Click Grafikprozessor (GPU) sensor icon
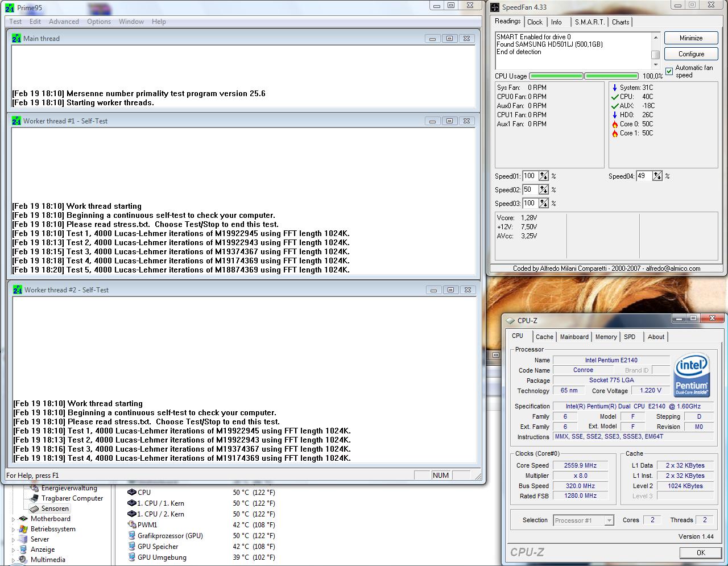The height and width of the screenshot is (566, 728). pyautogui.click(x=132, y=536)
